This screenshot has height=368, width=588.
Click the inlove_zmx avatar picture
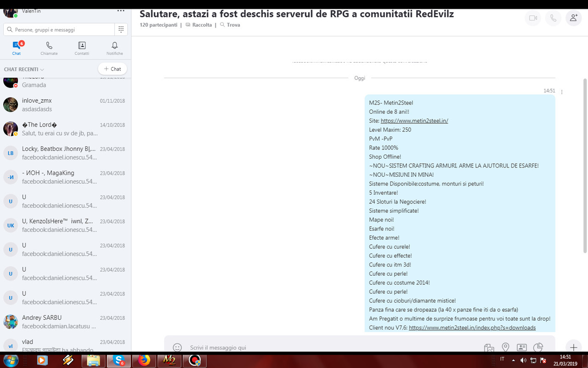11,105
